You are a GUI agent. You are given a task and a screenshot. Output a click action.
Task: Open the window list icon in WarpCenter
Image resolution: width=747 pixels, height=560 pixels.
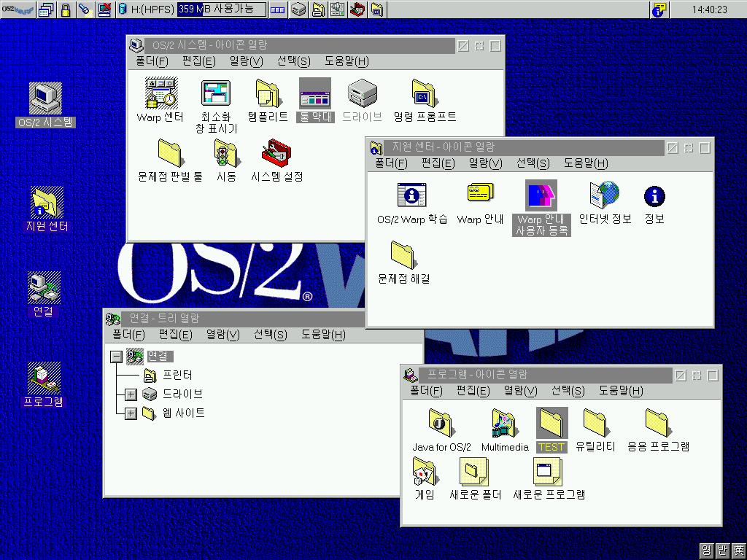coord(46,9)
